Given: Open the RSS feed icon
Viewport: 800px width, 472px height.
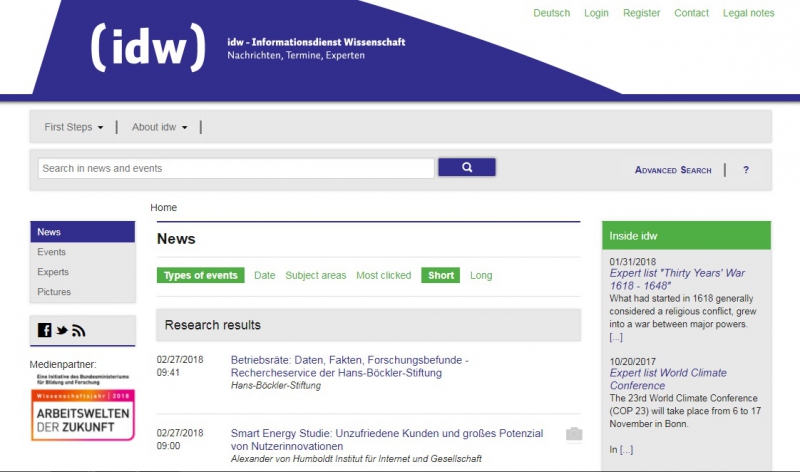Looking at the screenshot, I should coord(79,331).
